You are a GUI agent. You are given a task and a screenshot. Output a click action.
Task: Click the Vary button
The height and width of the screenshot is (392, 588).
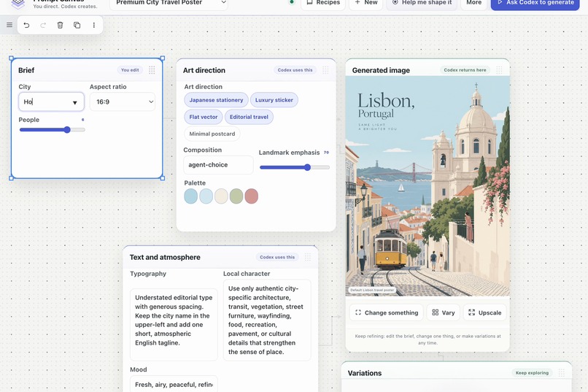point(444,312)
